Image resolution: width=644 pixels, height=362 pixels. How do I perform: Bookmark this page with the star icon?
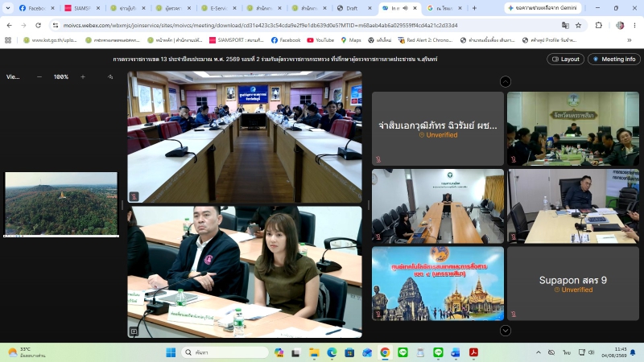click(578, 26)
